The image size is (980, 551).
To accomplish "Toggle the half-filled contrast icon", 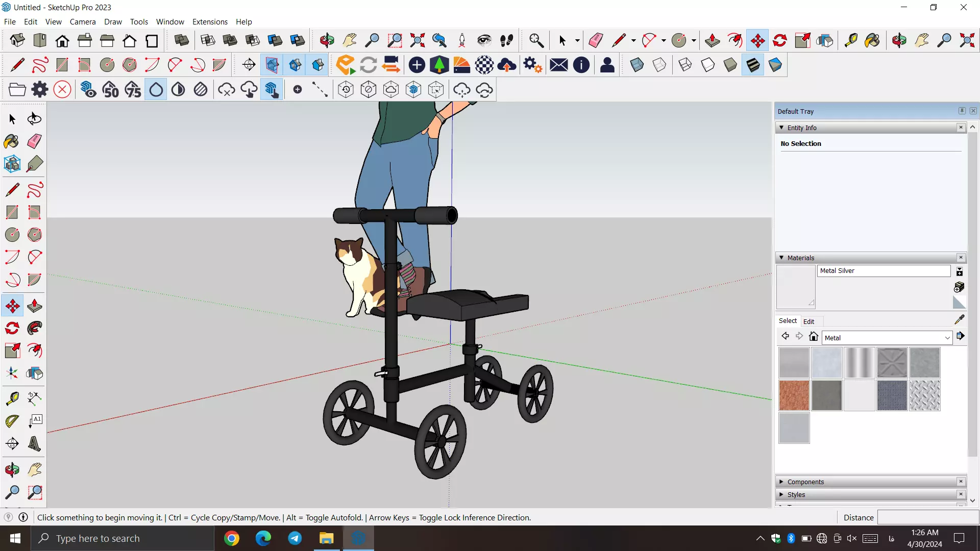I will pyautogui.click(x=178, y=90).
